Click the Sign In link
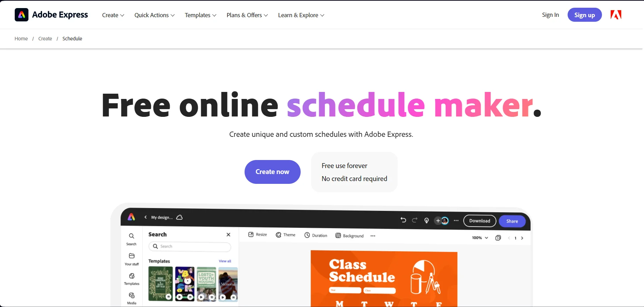The image size is (644, 307). pos(550,15)
